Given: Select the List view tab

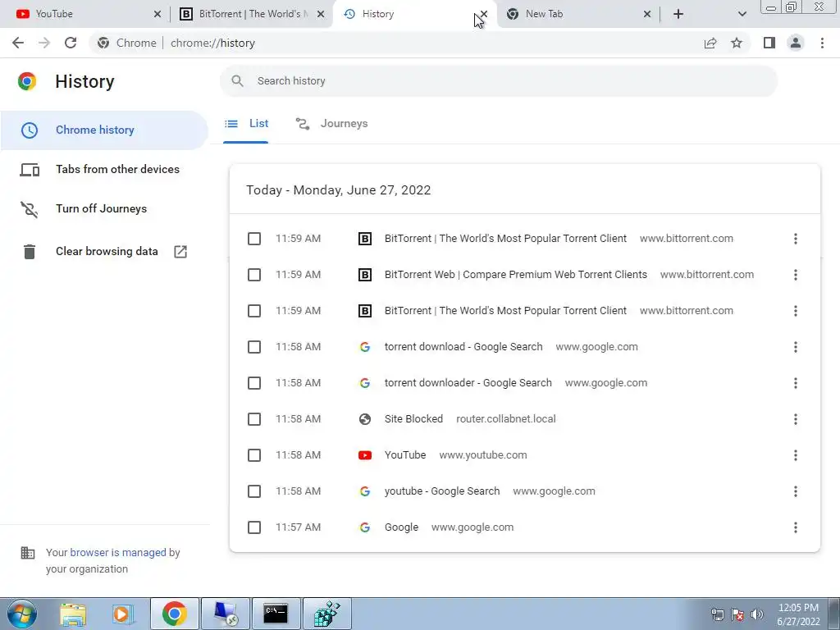Looking at the screenshot, I should point(246,124).
